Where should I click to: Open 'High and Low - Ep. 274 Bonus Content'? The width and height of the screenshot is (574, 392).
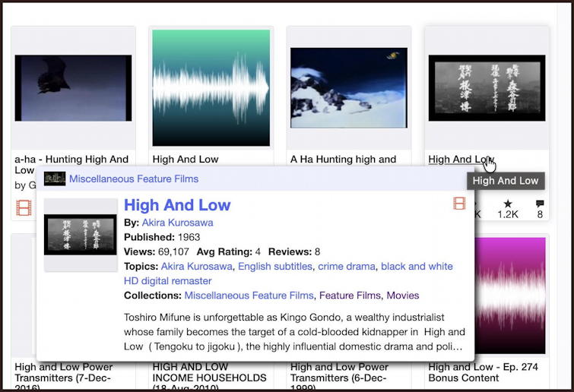coord(484,372)
